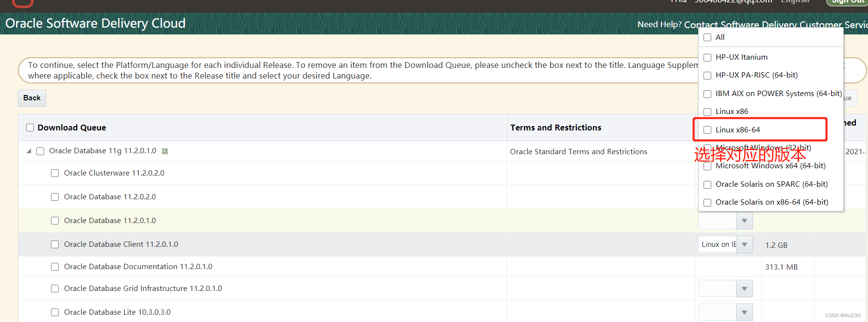Click the remove icon next to Oracle Database 11g
The image size is (868, 322).
point(165,151)
